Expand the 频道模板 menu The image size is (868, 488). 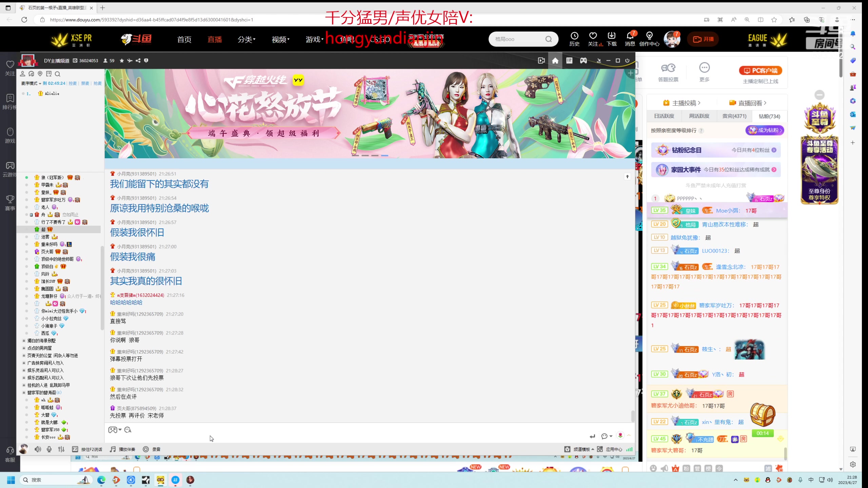pyautogui.click(x=584, y=449)
